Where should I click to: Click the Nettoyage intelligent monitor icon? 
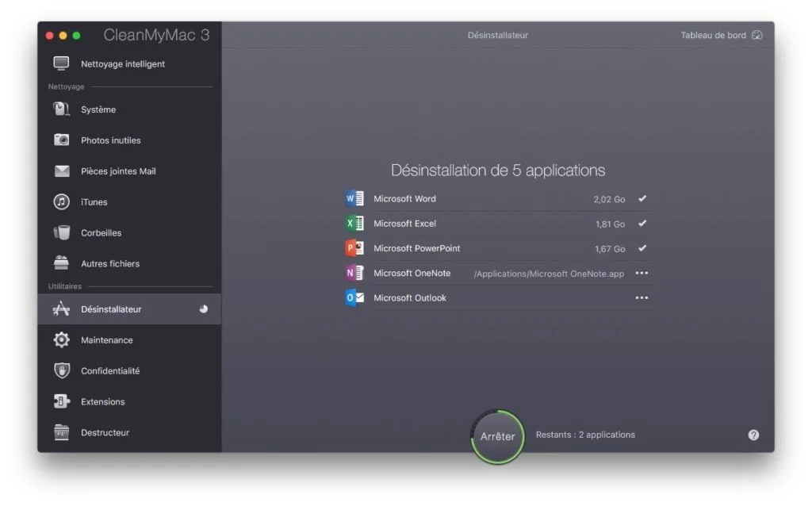click(x=61, y=63)
